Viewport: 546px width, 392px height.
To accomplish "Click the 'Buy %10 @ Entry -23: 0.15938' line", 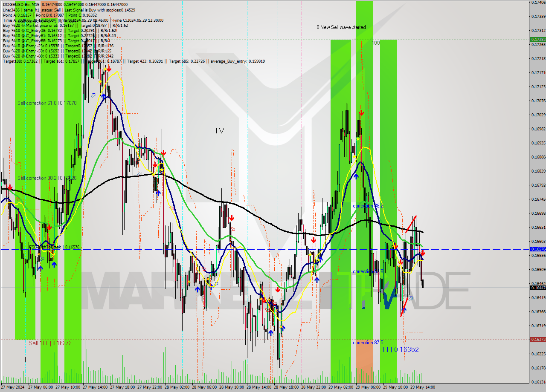I will tap(58, 46).
